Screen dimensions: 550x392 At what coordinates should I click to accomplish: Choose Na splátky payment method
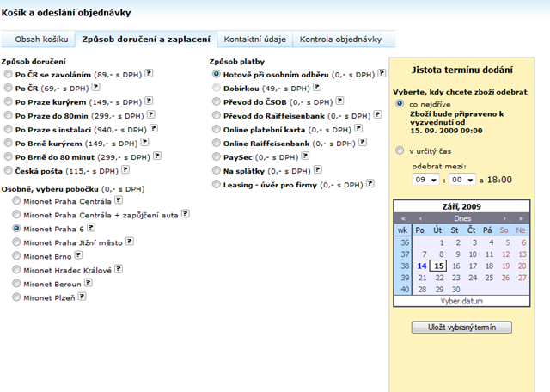(x=217, y=170)
